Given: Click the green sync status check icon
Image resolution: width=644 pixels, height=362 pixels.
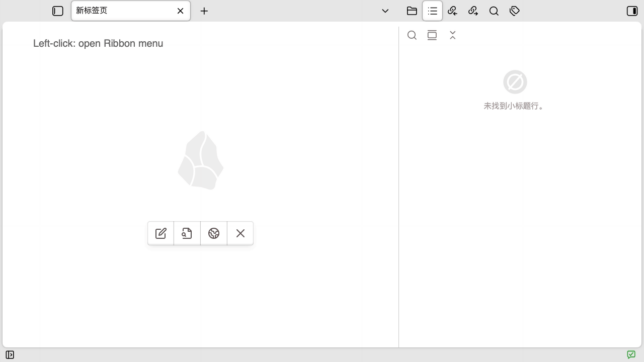Looking at the screenshot, I should [x=631, y=355].
